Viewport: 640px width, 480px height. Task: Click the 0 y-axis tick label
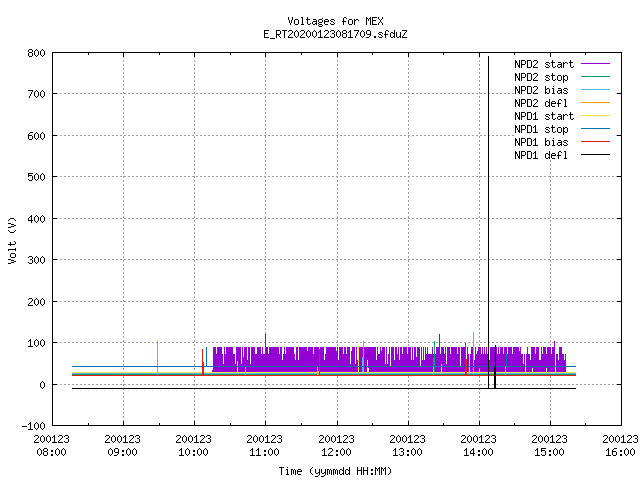[42, 384]
